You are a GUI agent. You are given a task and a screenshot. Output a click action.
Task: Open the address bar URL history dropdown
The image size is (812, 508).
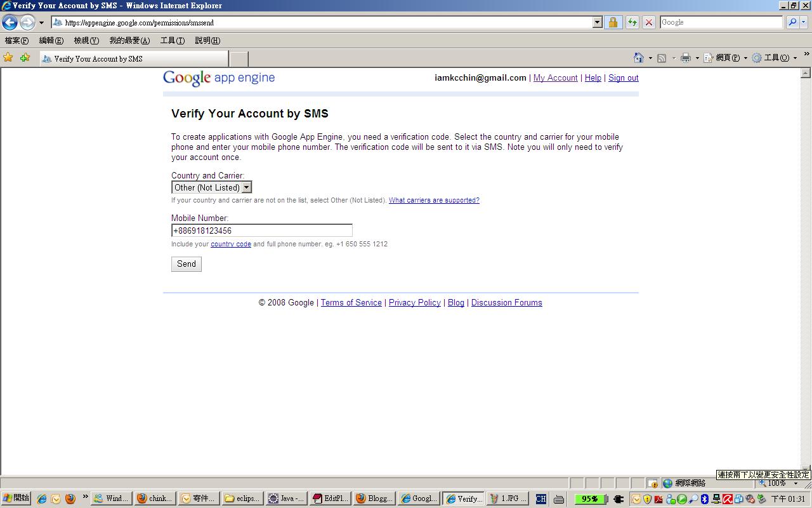[x=597, y=22]
